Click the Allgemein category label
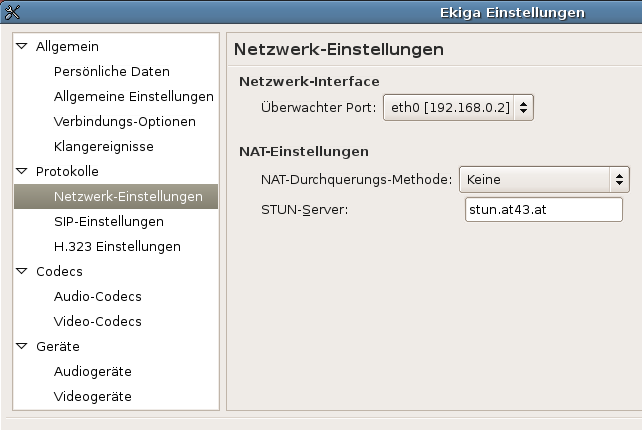Screen dimensions: 642x430 pos(67,47)
